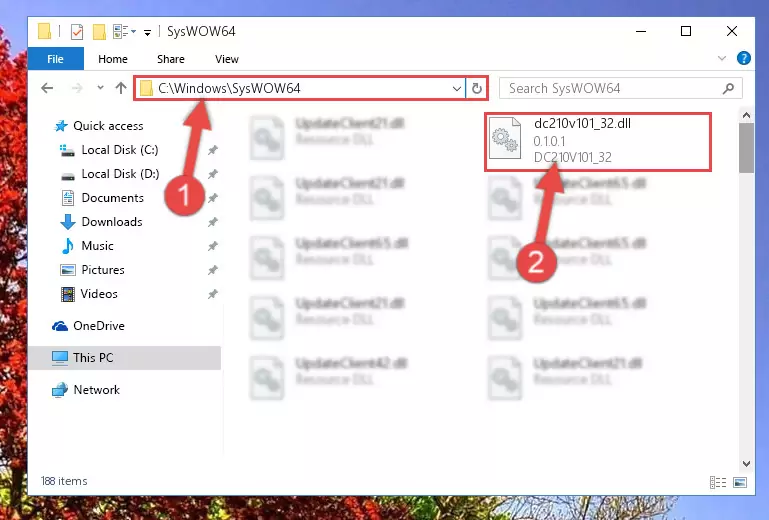Open the Customize Quick Access Toolbar dropdown
Viewport: 769px width, 520px height.
click(x=147, y=33)
